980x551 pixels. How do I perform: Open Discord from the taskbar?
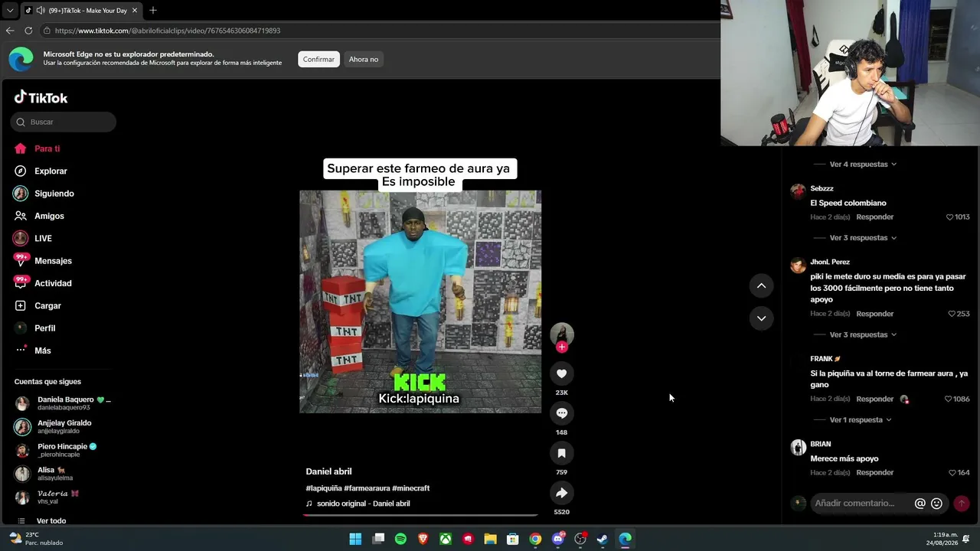click(x=558, y=539)
